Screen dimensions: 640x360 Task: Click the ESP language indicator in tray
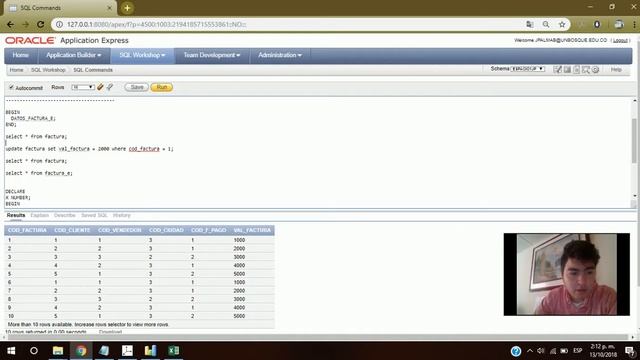pos(578,351)
